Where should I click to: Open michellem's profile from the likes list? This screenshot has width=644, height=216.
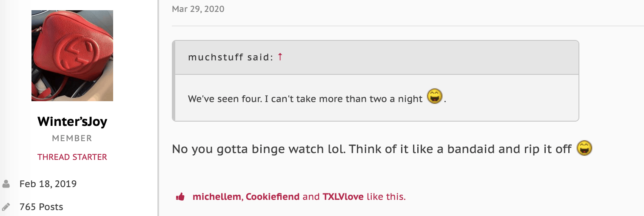217,197
